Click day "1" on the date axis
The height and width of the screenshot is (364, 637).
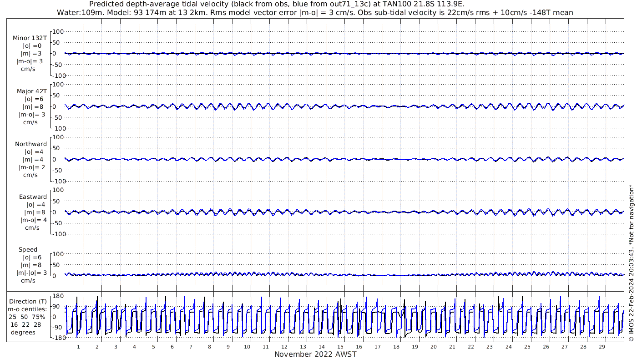click(78, 347)
